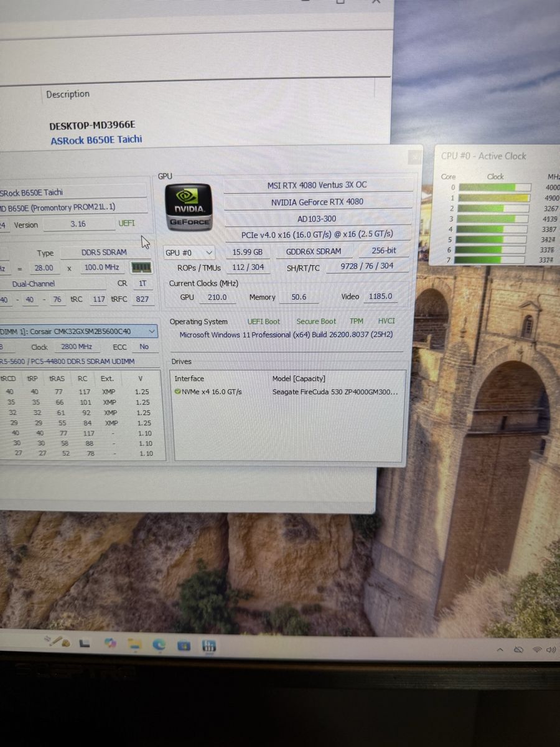Click the green memory module icon
The width and height of the screenshot is (560, 747).
click(x=141, y=267)
